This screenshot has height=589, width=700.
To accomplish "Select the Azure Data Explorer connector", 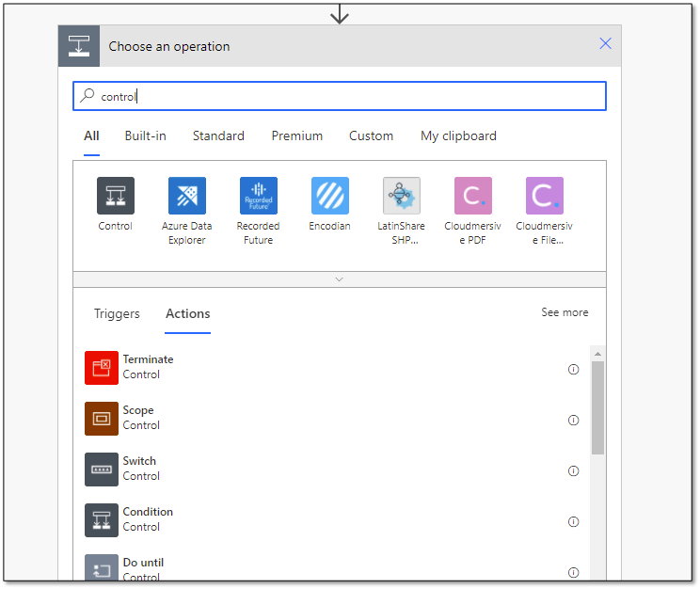I will pos(187,196).
